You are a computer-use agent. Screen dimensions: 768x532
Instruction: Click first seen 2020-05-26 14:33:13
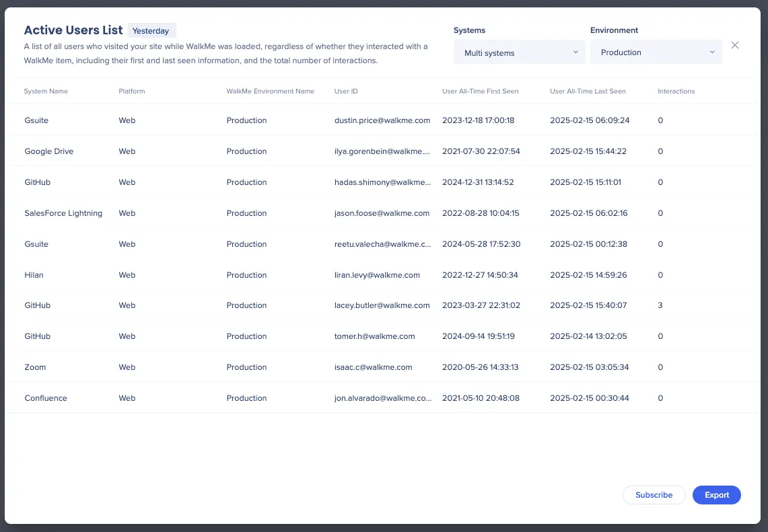coord(480,367)
